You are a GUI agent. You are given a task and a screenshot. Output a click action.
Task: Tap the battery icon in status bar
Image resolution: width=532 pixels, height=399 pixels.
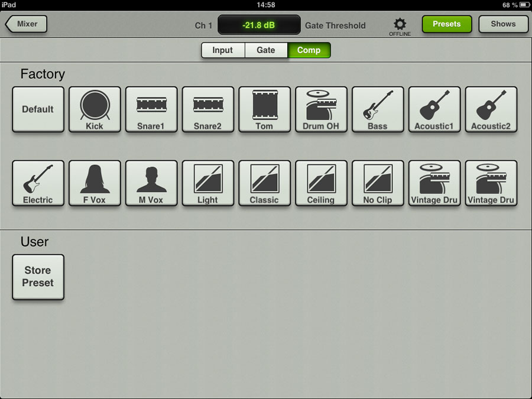(x=525, y=5)
